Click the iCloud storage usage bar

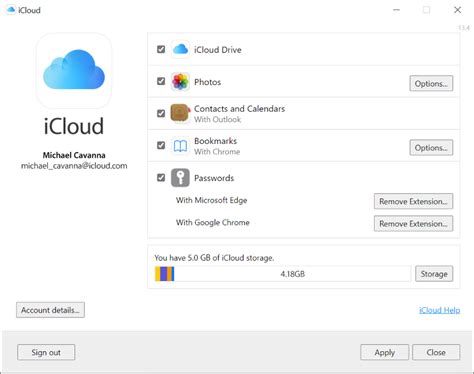coord(283,274)
